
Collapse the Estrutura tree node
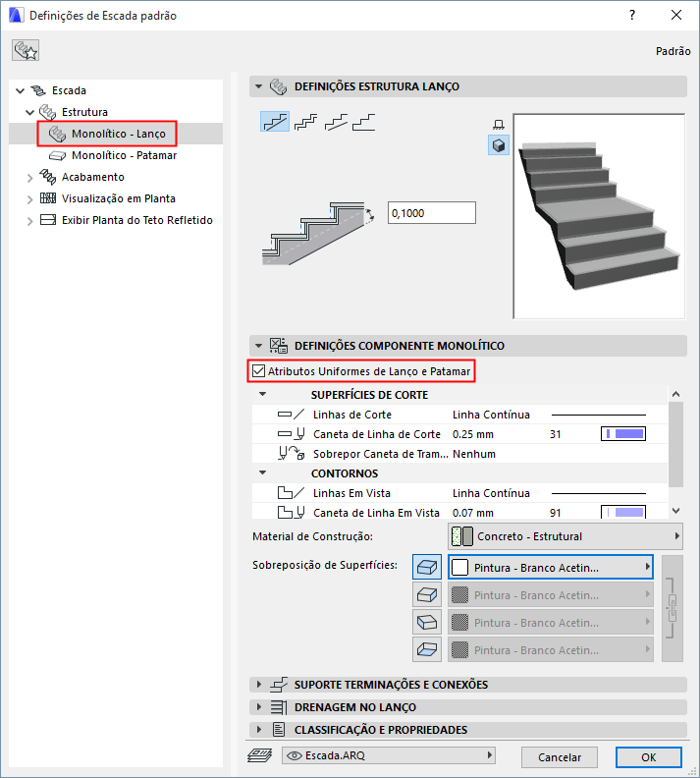[29, 112]
